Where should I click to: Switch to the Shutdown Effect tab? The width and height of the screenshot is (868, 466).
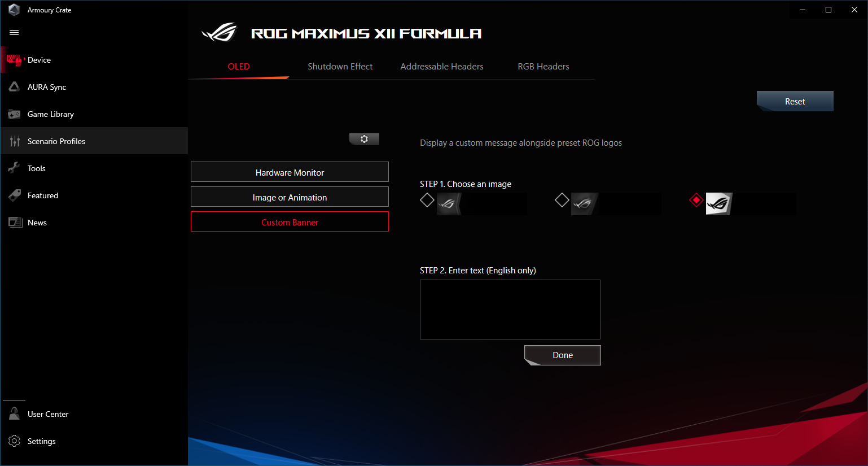pyautogui.click(x=340, y=67)
